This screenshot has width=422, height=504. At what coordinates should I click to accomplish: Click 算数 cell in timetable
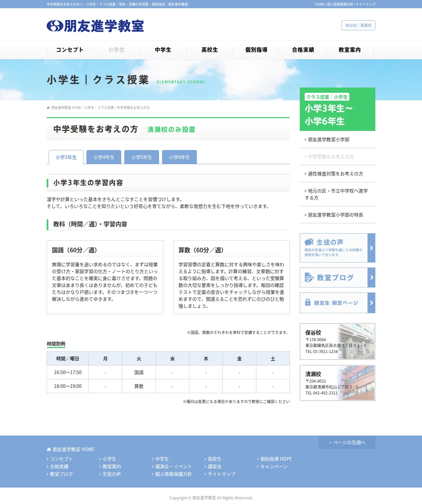click(139, 386)
